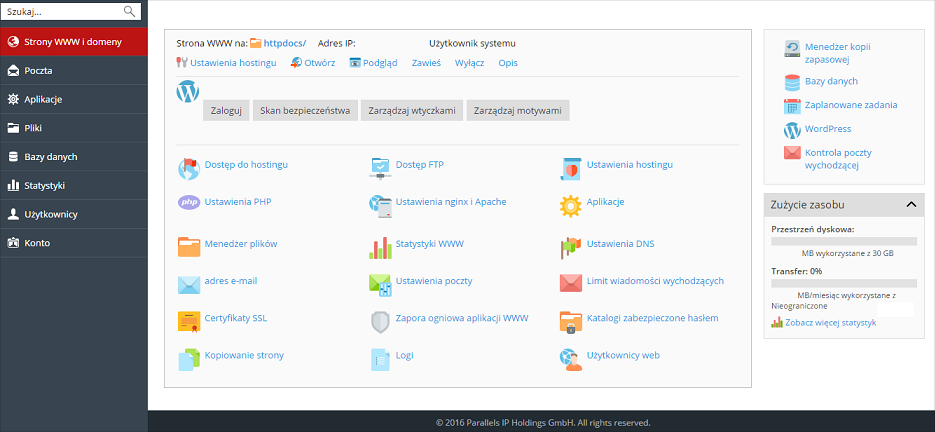Select Pliki in the sidebar
Image resolution: width=935 pixels, height=432 pixels.
pos(74,128)
